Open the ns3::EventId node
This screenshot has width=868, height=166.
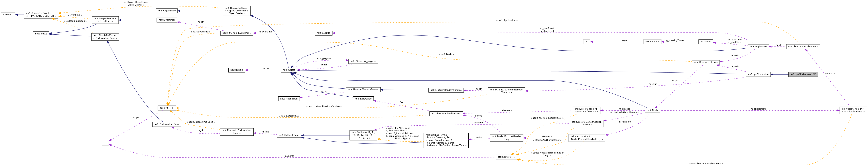pos(324,33)
